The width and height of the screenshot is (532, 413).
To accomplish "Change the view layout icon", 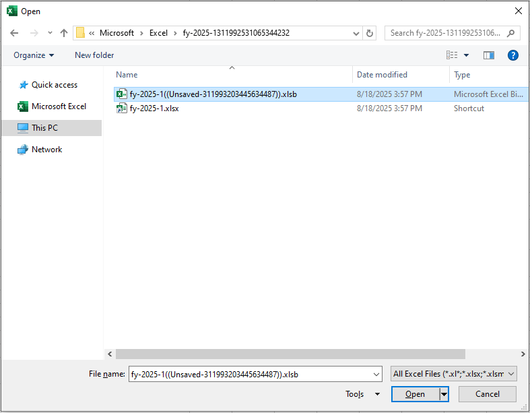I will [452, 55].
